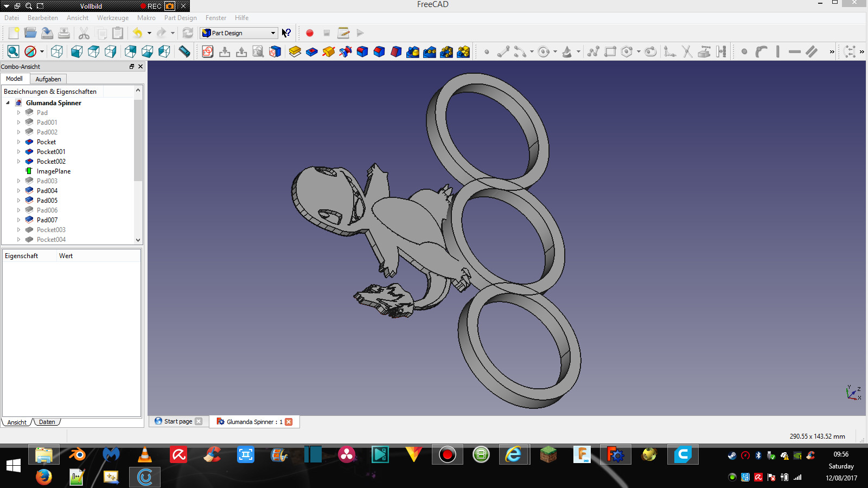Screen dimensions: 868x488
Task: Select the Pocket tool icon
Action: 312,52
